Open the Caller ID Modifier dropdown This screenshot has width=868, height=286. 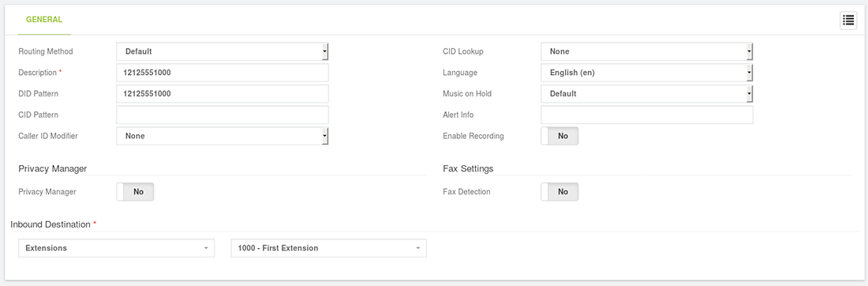[223, 136]
